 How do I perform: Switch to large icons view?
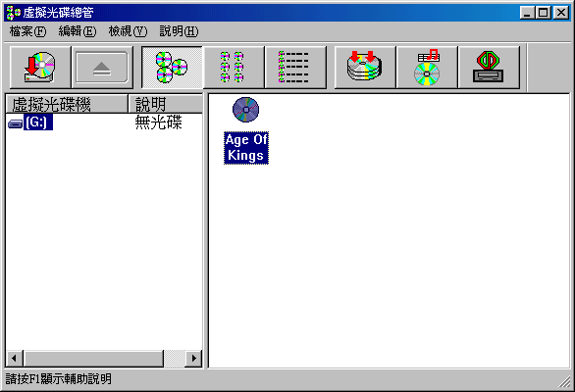[x=172, y=68]
